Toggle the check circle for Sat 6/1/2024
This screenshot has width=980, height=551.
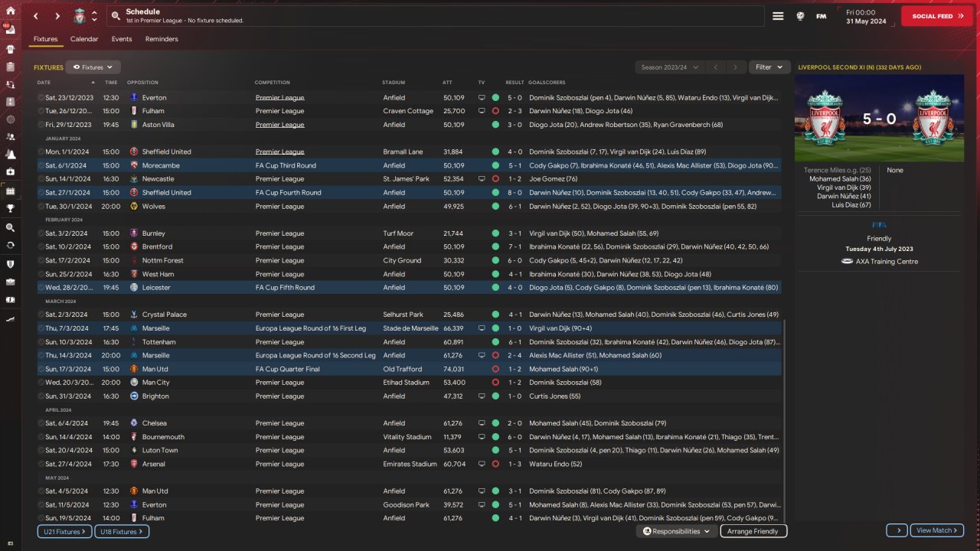pos(41,165)
